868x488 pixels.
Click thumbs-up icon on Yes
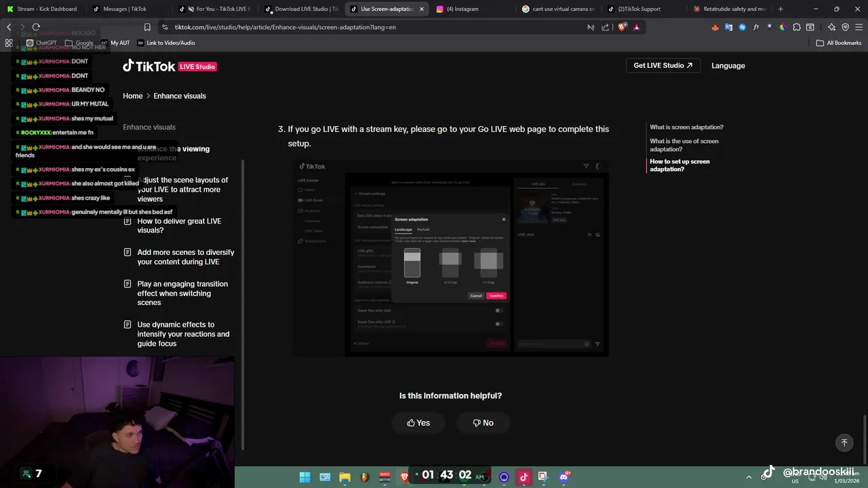pos(411,423)
